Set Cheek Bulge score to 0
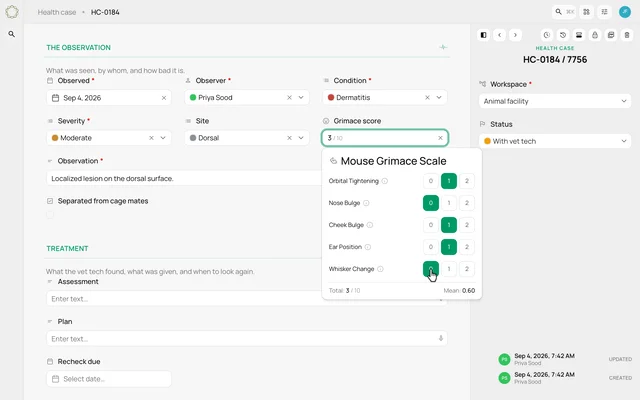The image size is (640, 400). (x=431, y=225)
